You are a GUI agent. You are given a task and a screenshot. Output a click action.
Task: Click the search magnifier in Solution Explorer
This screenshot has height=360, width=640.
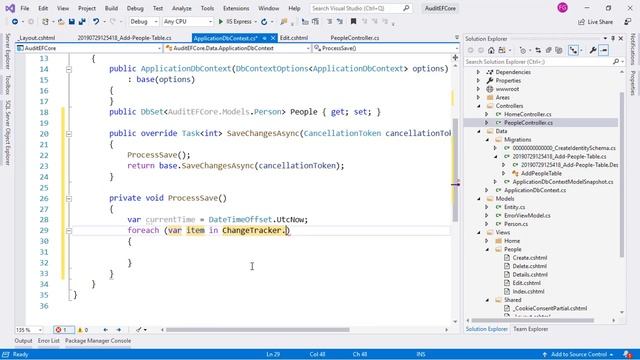tap(616, 62)
